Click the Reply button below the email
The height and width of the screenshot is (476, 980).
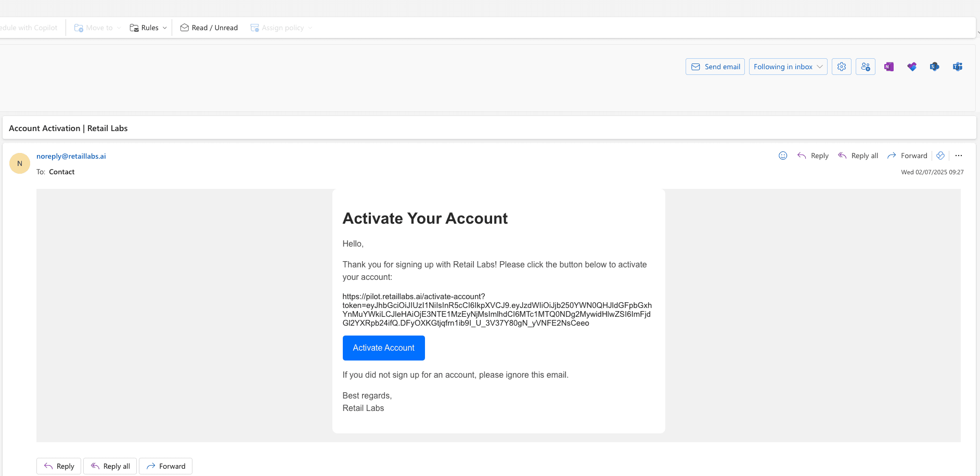pyautogui.click(x=59, y=466)
